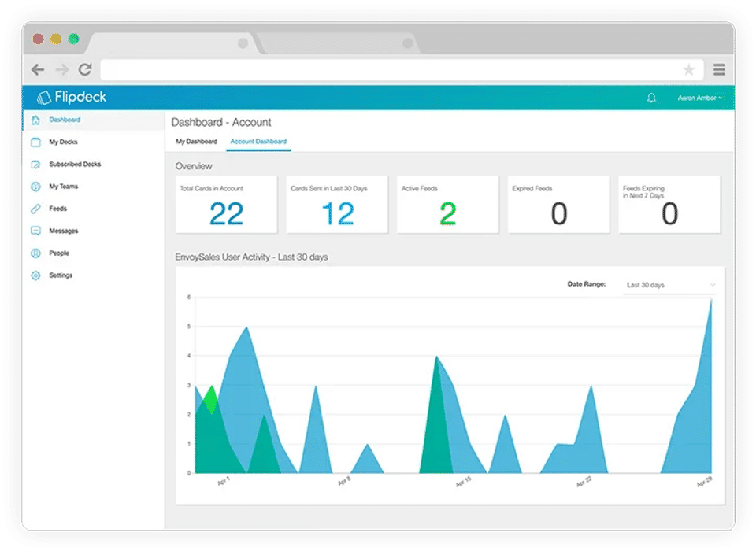Open notifications bell icon
The image size is (756, 551).
pos(651,98)
